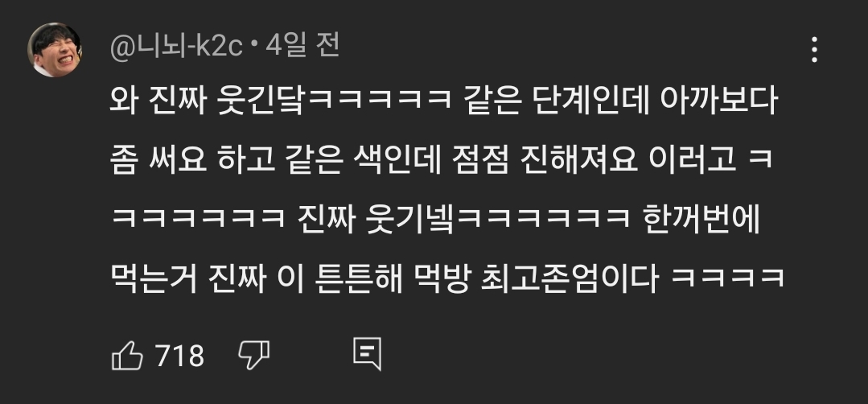Click the '4일 전' timestamp
This screenshot has height=404, width=868.
302,47
